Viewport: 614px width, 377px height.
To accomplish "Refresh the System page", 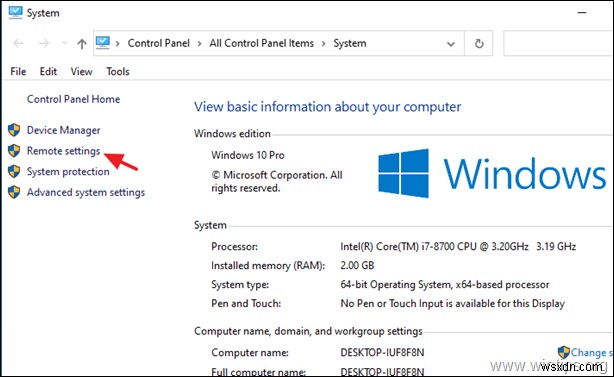I will (479, 43).
